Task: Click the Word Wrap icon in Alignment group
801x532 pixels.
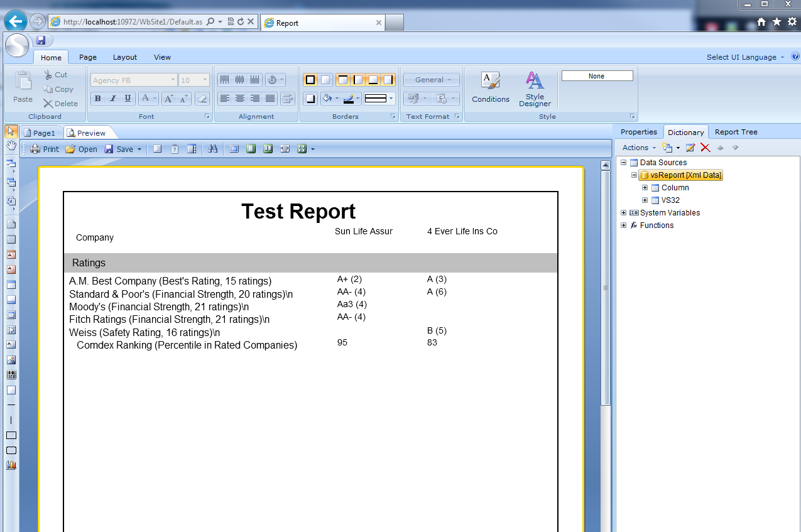Action: point(287,98)
